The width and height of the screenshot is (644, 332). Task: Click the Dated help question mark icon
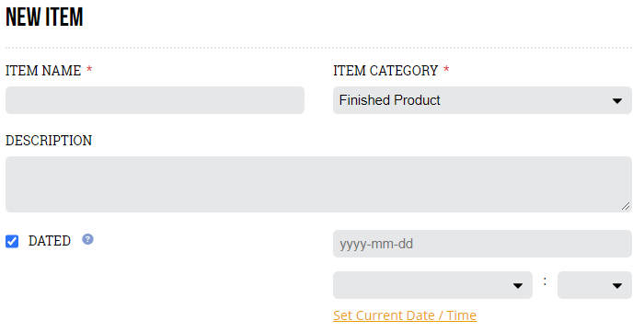(87, 239)
